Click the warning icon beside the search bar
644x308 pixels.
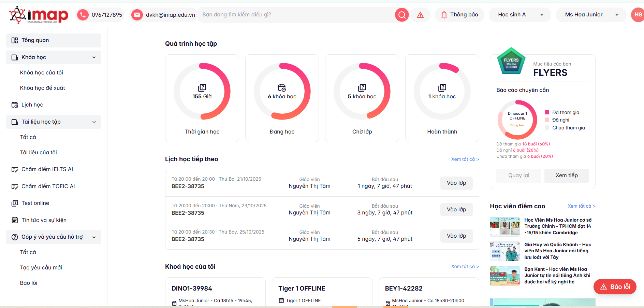click(x=420, y=14)
